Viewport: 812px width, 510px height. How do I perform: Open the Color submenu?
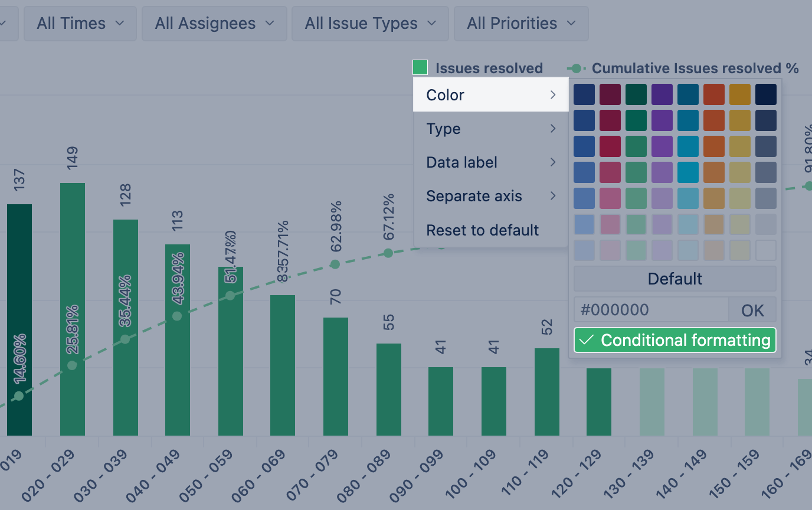point(490,95)
